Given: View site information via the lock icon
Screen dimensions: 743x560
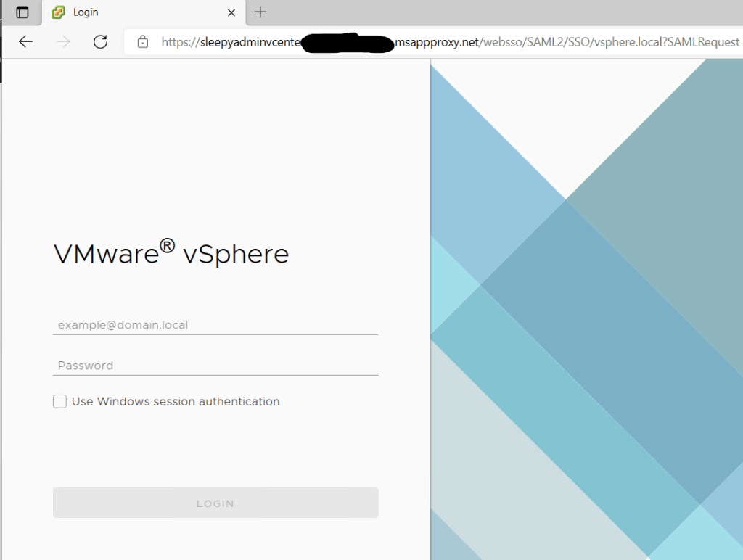Looking at the screenshot, I should coord(143,42).
